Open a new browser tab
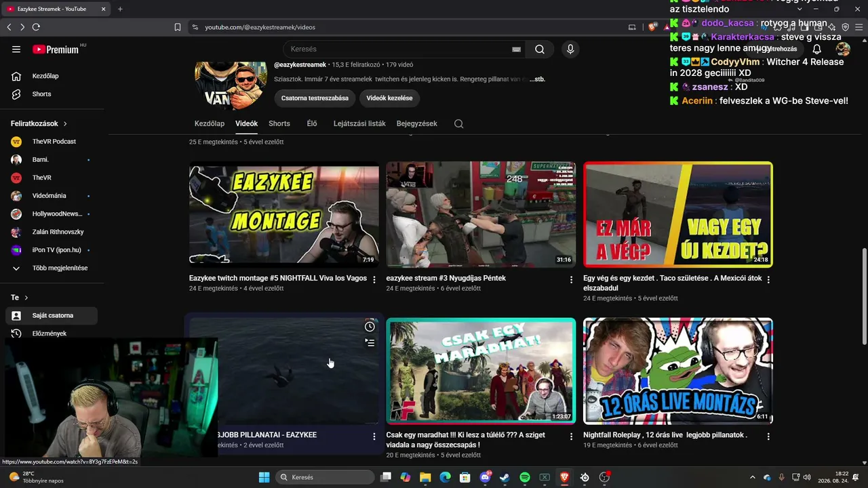The width and height of the screenshot is (868, 488). point(120,9)
